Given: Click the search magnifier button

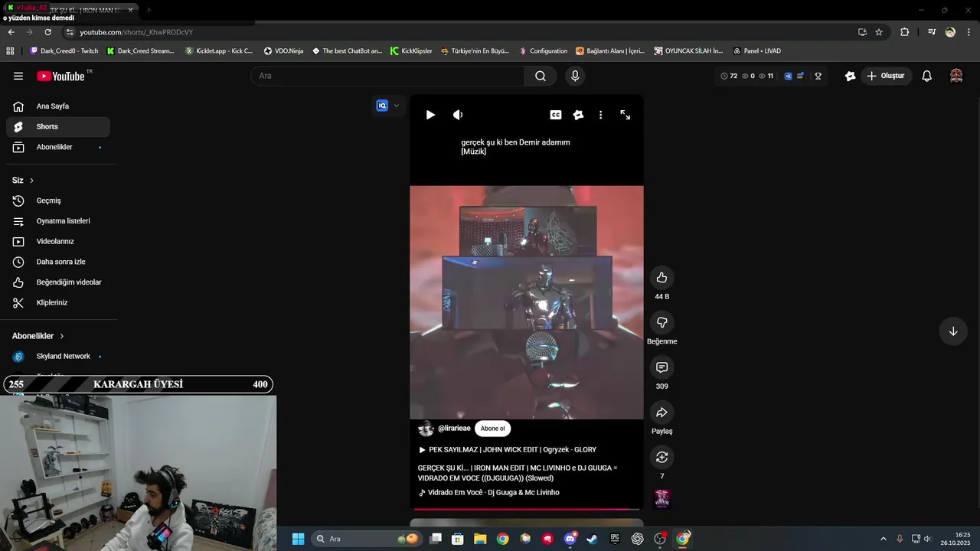Looking at the screenshot, I should pyautogui.click(x=541, y=76).
